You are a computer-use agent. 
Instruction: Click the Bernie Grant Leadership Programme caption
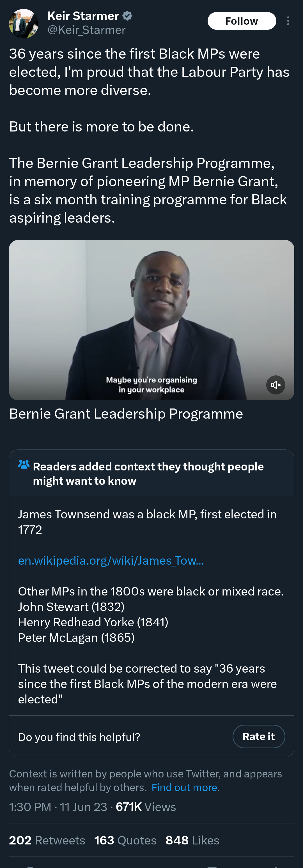[126, 414]
